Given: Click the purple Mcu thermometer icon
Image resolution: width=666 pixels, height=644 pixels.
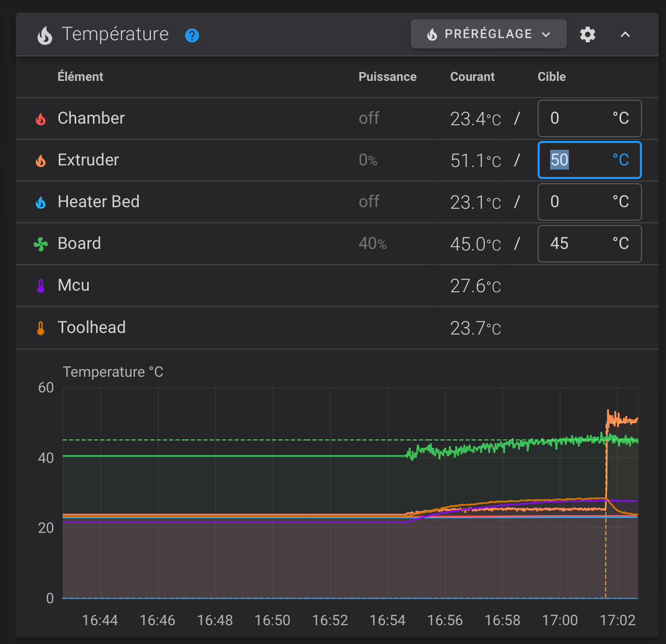Looking at the screenshot, I should click(41, 286).
